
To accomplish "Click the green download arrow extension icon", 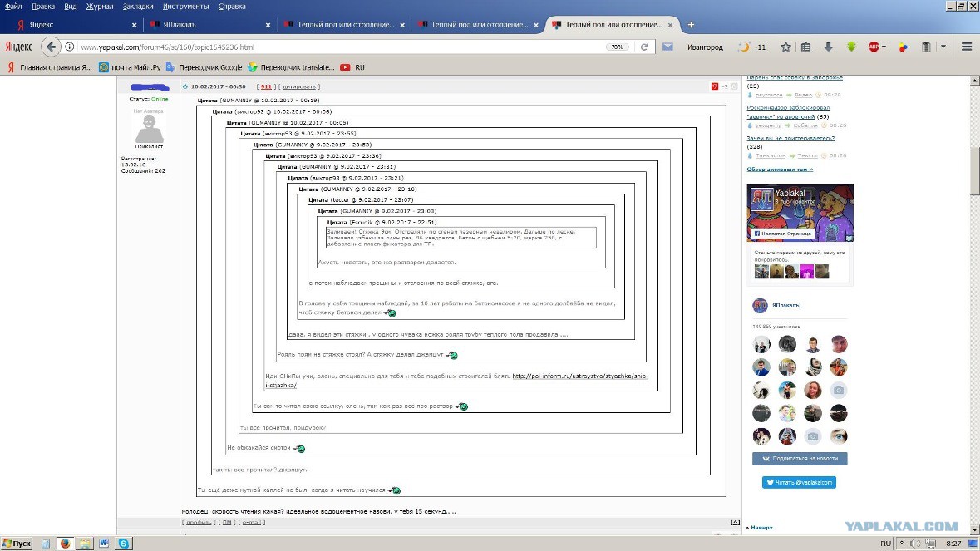I will [851, 47].
